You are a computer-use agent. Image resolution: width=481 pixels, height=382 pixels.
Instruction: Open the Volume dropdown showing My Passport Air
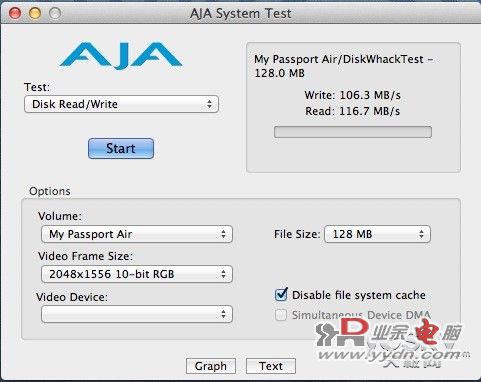point(137,234)
